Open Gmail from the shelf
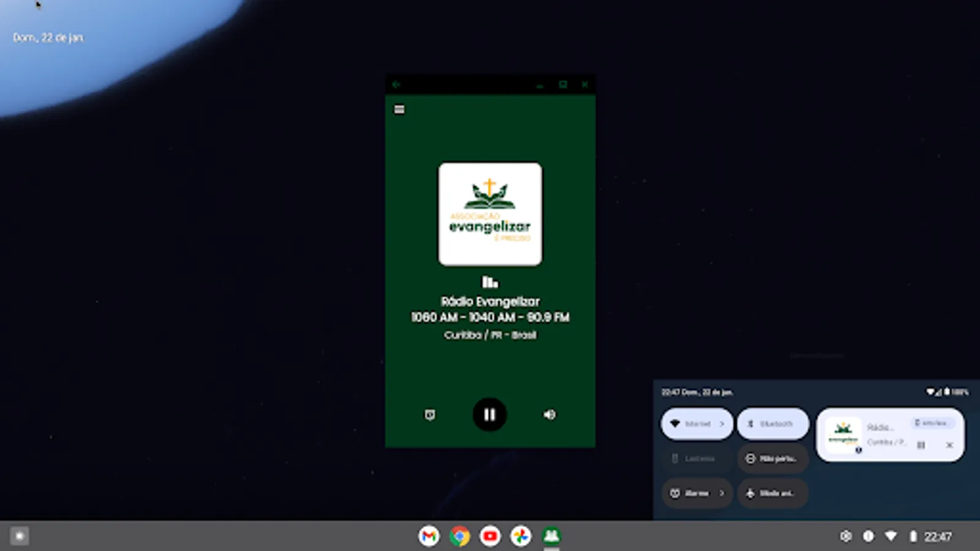The height and width of the screenshot is (551, 980). [x=429, y=536]
